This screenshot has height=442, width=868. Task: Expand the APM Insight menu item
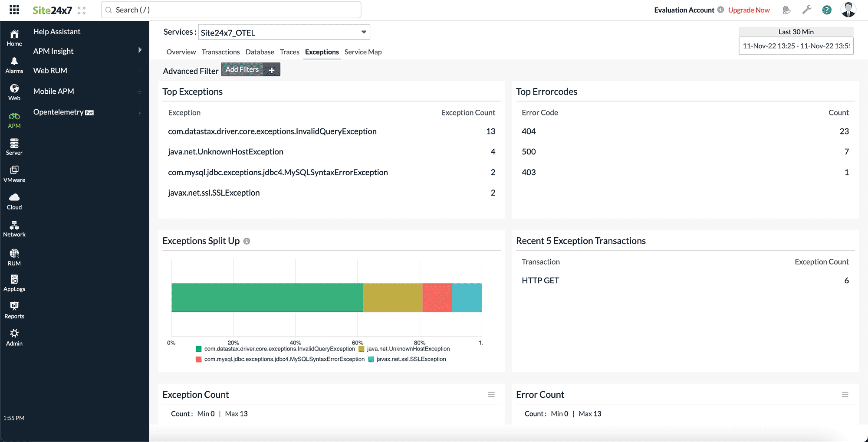[53, 51]
